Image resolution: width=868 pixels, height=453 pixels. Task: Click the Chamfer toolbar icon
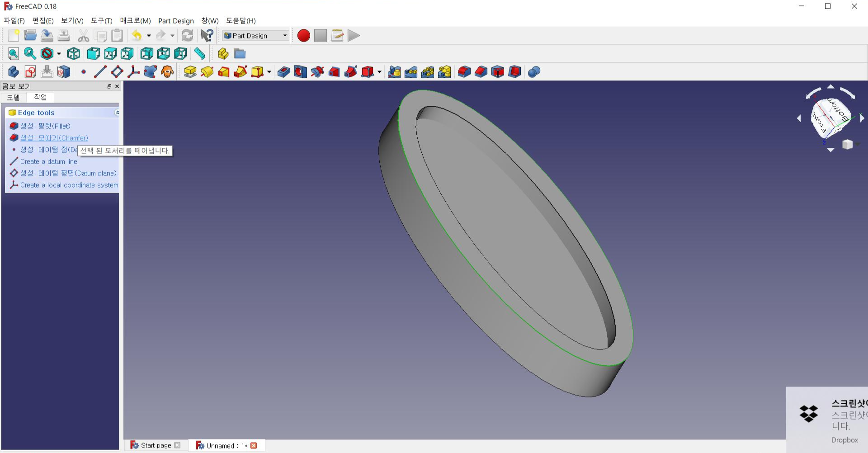tap(481, 71)
